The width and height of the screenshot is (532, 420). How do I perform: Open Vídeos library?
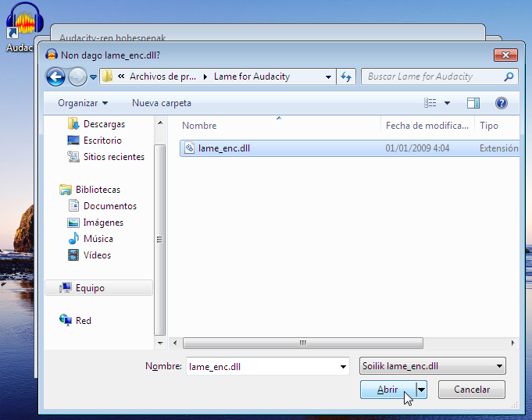coord(97,255)
